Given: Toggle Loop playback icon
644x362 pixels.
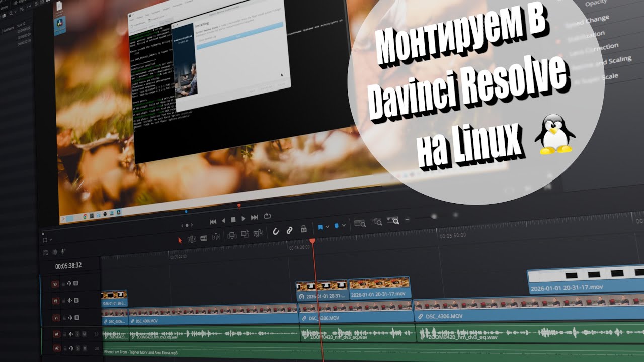Looking at the screenshot, I should [x=267, y=216].
